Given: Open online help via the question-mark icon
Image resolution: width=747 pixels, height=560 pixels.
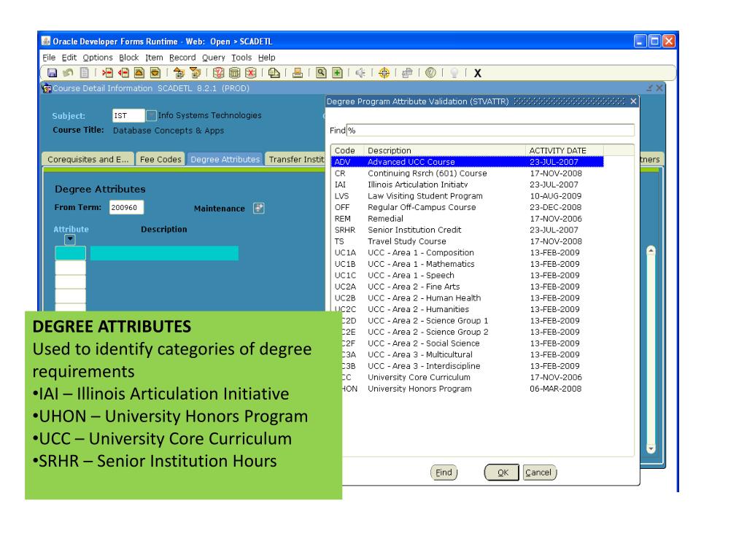Looking at the screenshot, I should click(430, 73).
